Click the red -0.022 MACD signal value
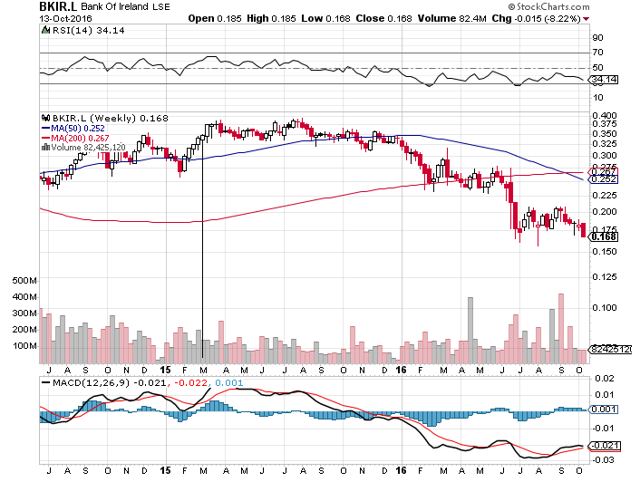Screen dimensions: 640x482 pyautogui.click(x=190, y=383)
